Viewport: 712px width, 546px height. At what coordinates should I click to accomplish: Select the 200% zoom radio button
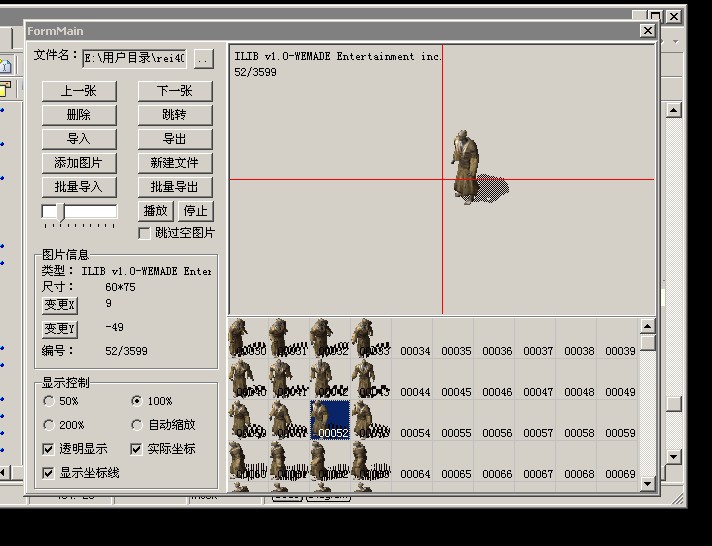[49, 425]
